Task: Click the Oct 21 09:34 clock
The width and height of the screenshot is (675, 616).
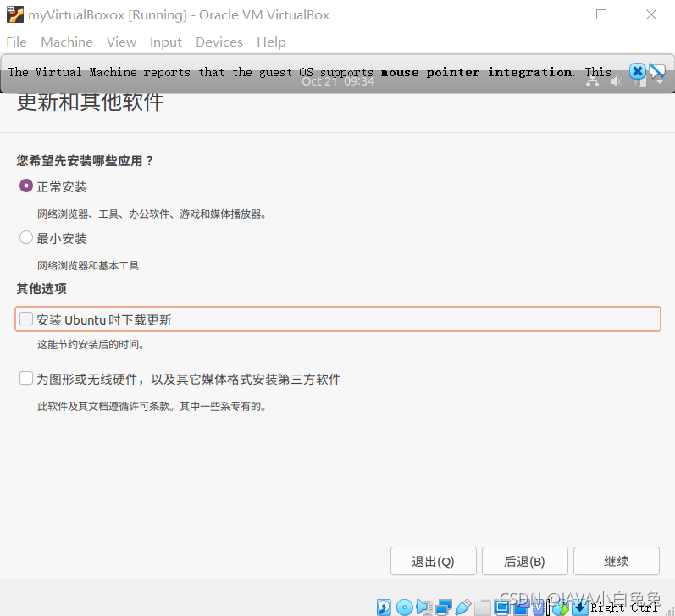Action: (x=338, y=82)
